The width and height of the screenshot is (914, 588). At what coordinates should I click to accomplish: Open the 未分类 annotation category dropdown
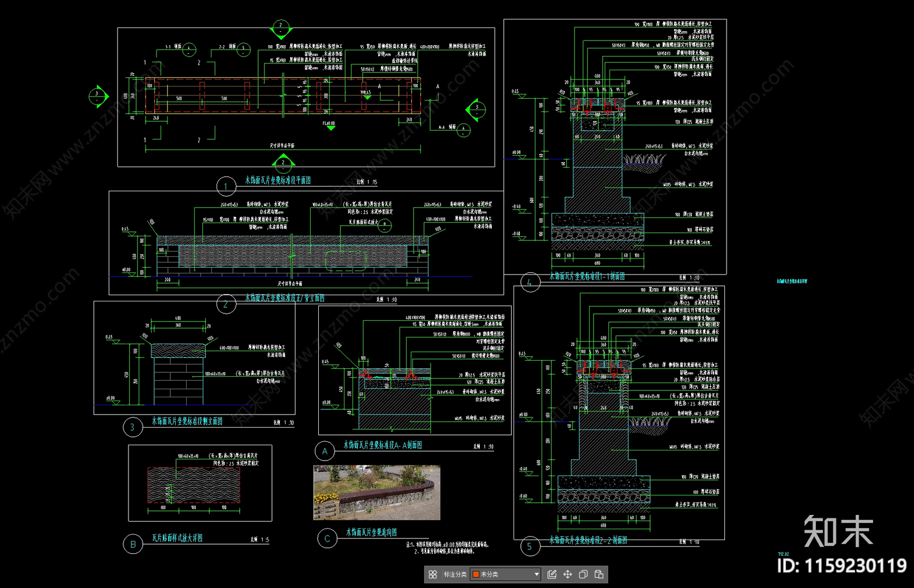[506, 574]
